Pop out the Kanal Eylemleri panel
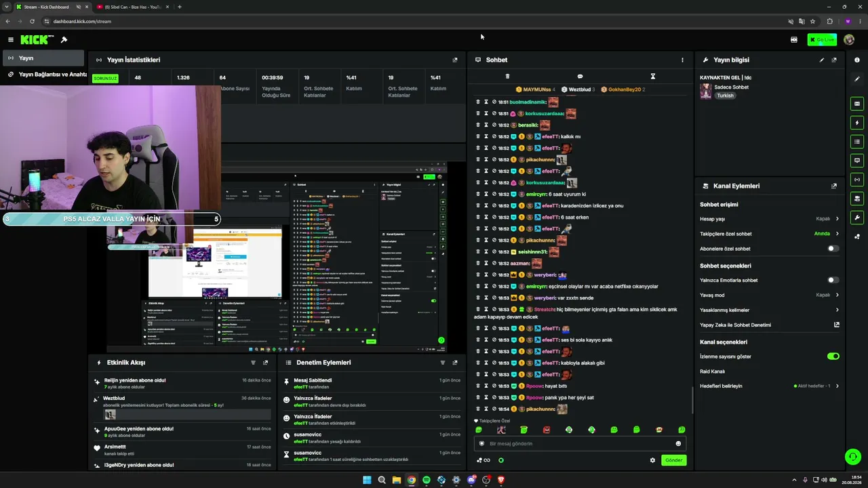This screenshot has height=488, width=868. [834, 186]
